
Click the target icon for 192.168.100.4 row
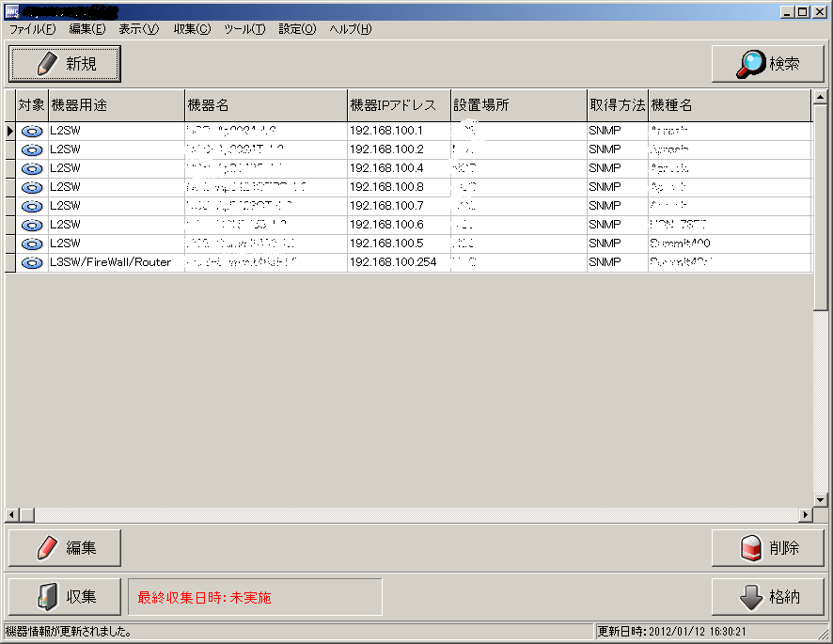(32, 169)
